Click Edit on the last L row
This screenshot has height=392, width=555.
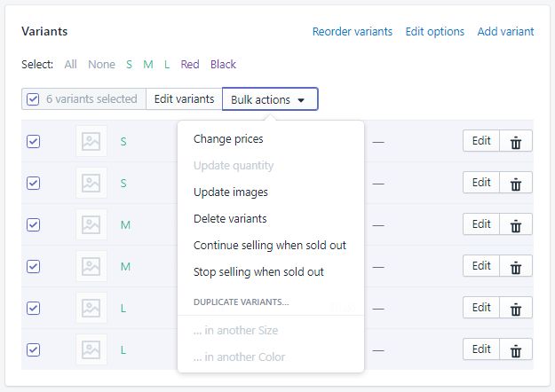pyautogui.click(x=481, y=349)
